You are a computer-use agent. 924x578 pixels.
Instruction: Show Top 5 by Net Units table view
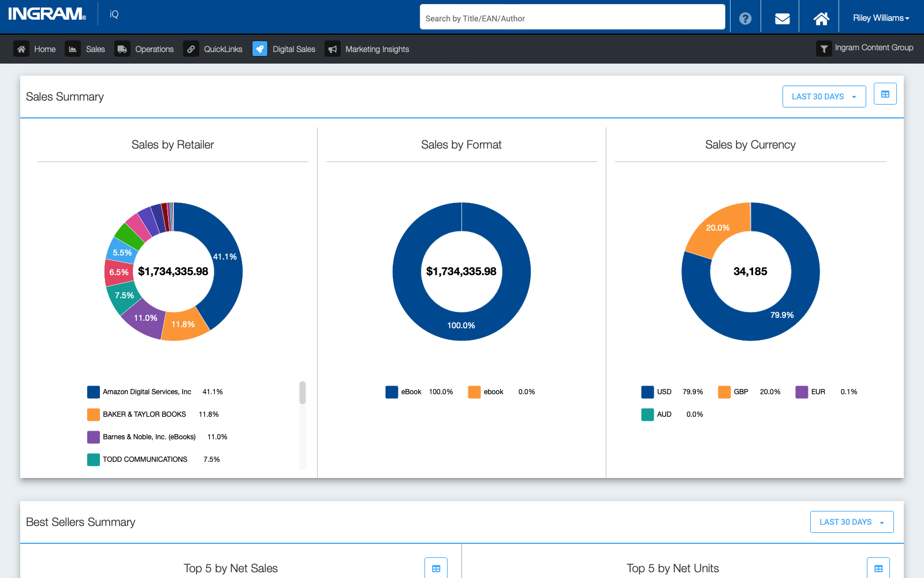pos(878,568)
